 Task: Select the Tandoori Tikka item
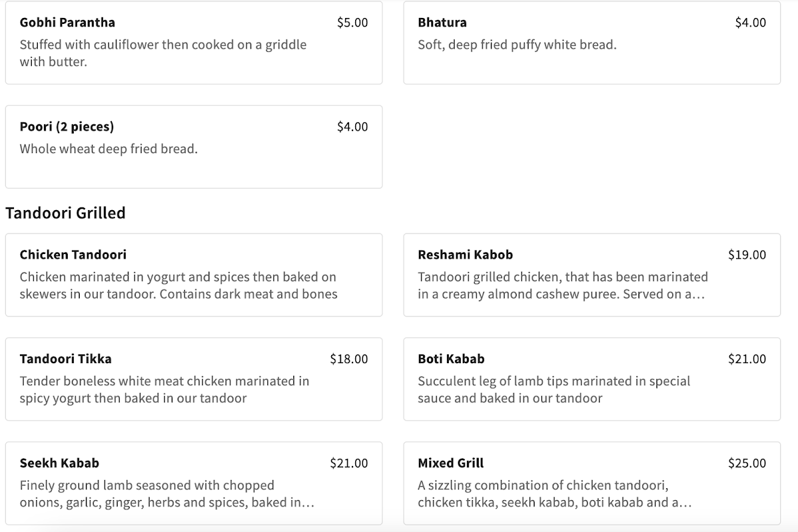(66, 359)
